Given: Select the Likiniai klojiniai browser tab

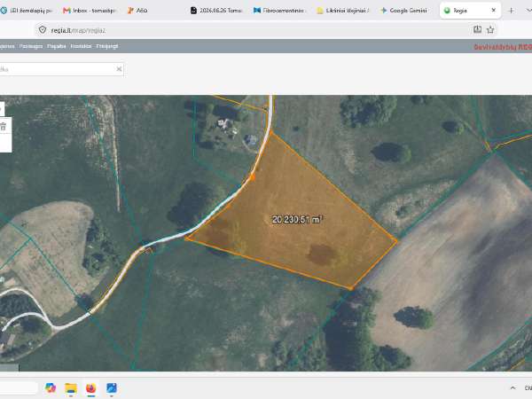Looking at the screenshot, I should (342, 11).
